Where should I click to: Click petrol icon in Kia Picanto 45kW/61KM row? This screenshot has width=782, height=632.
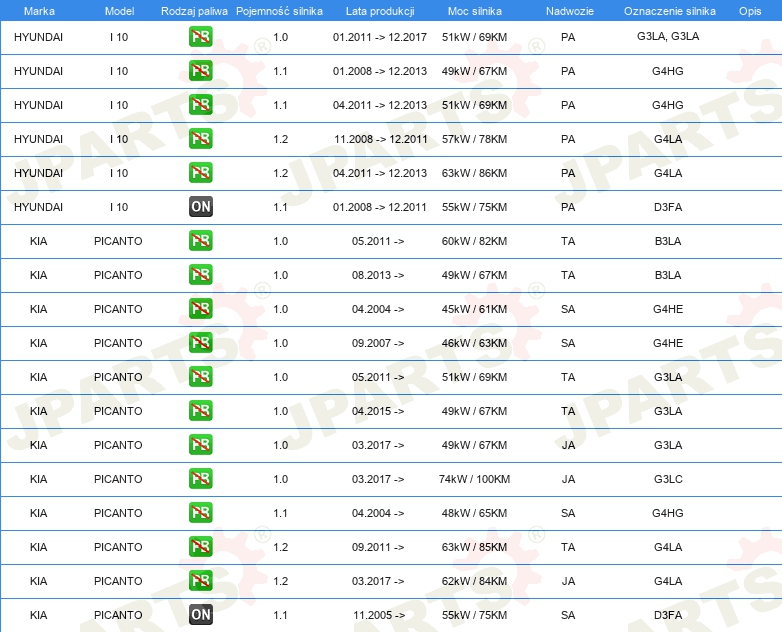200,308
